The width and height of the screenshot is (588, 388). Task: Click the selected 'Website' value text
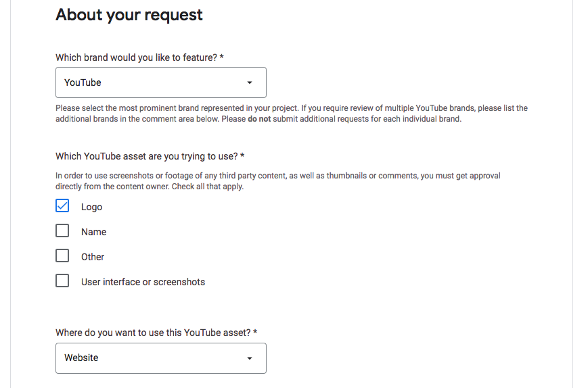pos(81,358)
